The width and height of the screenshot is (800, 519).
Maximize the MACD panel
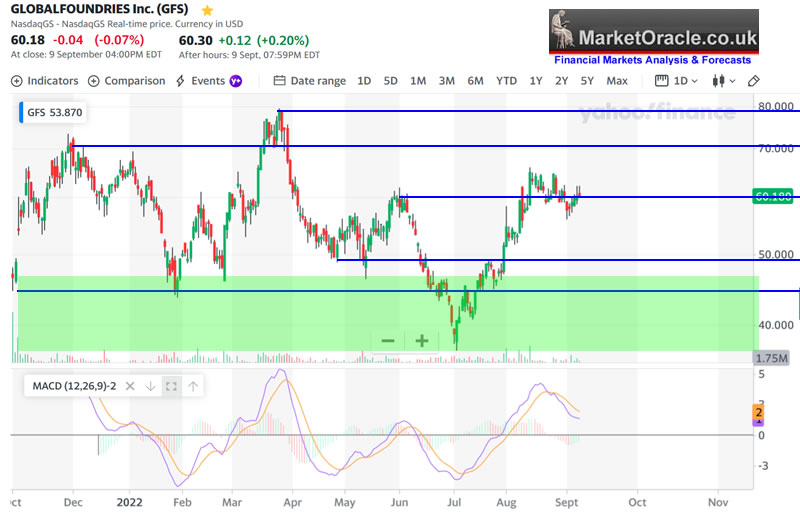171,386
